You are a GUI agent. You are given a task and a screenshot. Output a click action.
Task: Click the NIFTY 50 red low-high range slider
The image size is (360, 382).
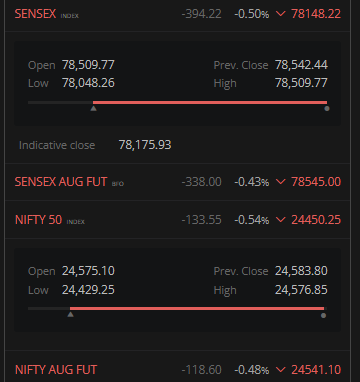(197, 308)
